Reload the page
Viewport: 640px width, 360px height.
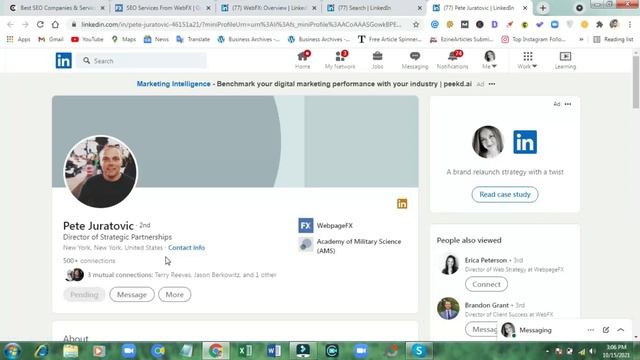(x=40, y=24)
